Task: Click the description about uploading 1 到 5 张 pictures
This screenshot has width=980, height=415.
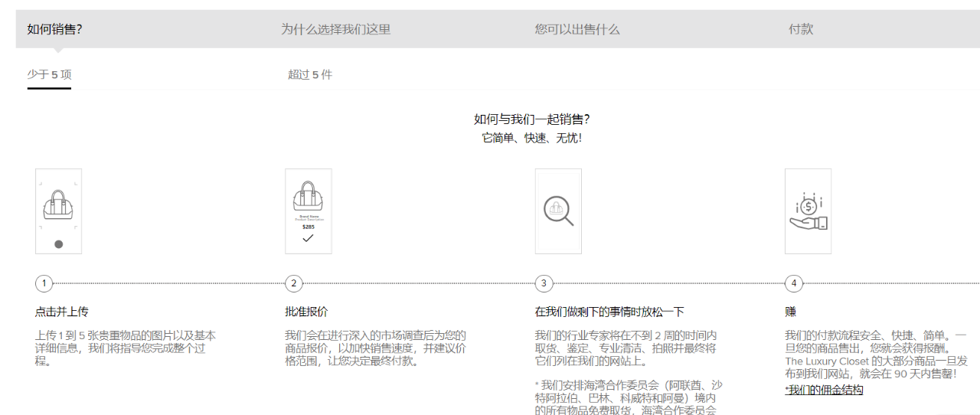Action: click(x=126, y=348)
